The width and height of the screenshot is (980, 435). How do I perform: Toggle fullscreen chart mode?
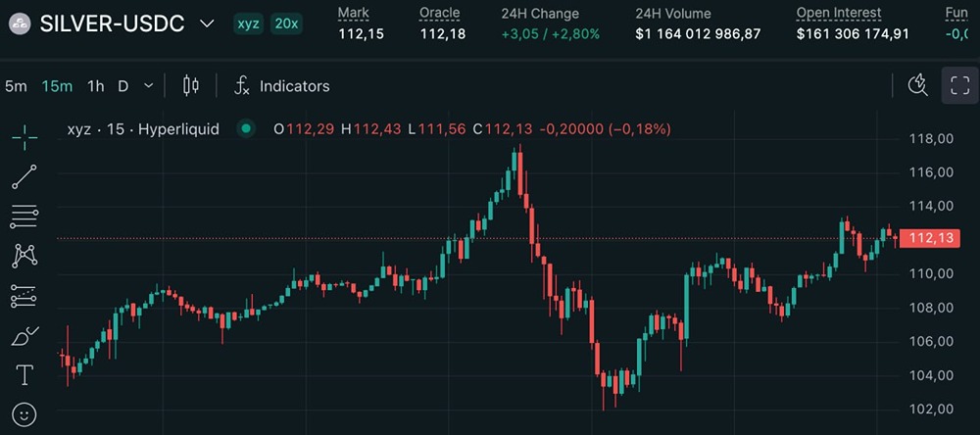(959, 85)
